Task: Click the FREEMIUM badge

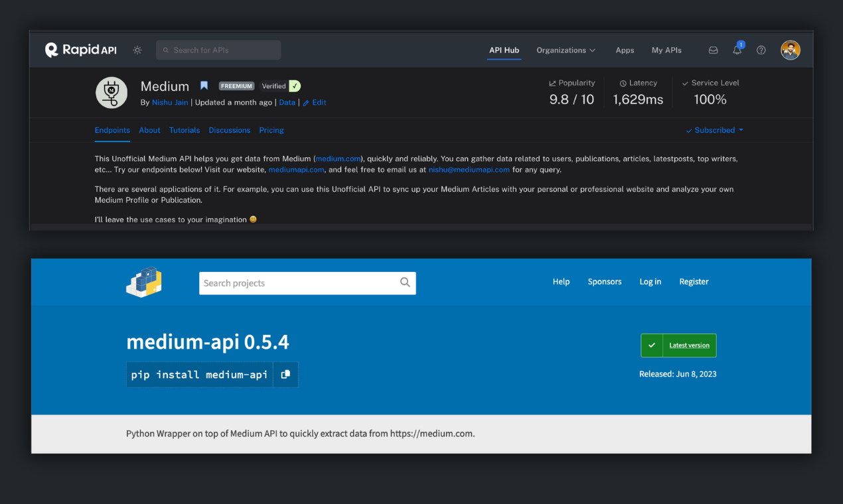Action: click(237, 86)
